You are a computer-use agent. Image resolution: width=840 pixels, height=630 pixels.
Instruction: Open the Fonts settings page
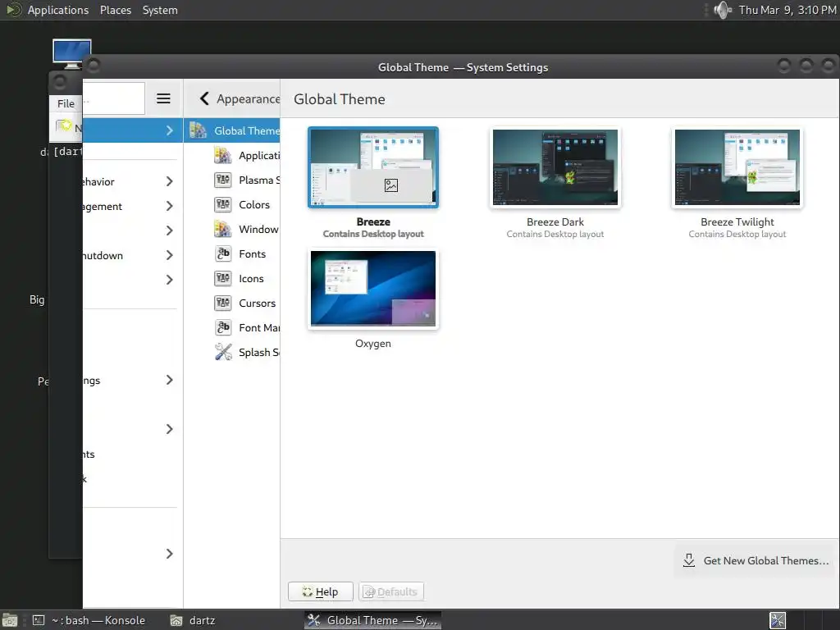(x=231, y=254)
